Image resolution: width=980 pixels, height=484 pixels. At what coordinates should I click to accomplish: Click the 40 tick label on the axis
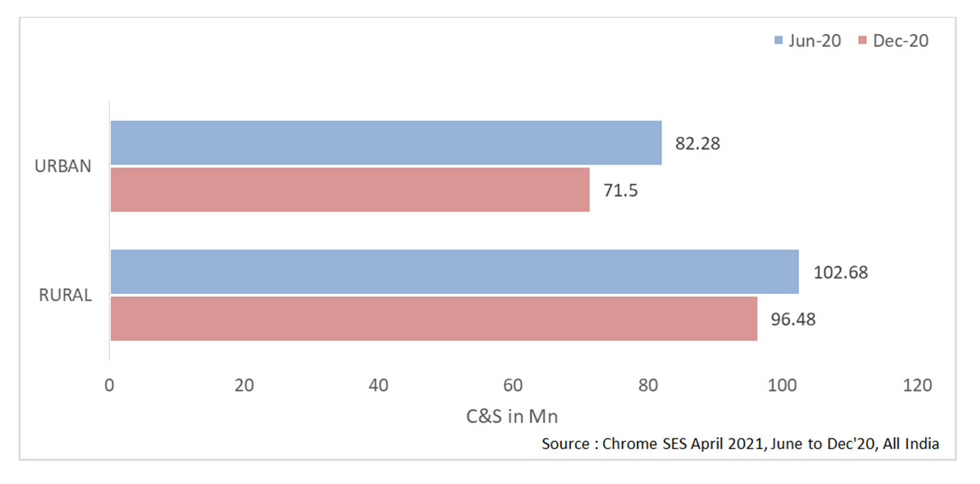378,386
